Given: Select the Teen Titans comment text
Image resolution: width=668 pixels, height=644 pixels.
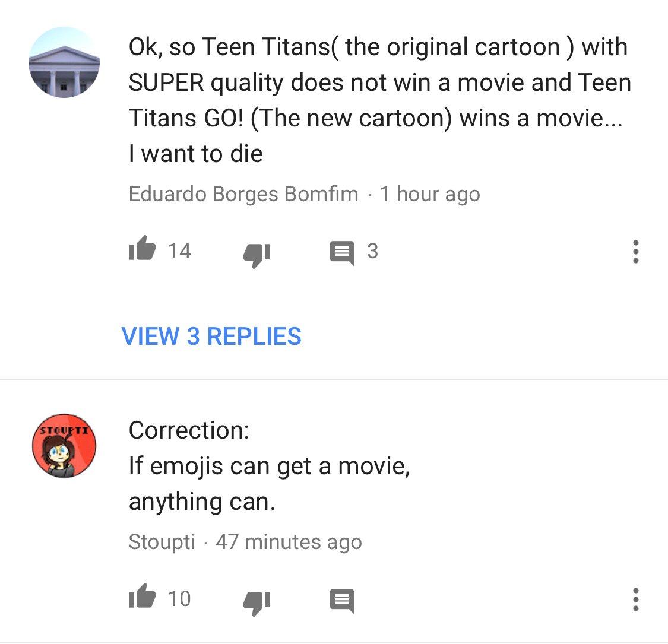Looking at the screenshot, I should 380,100.
